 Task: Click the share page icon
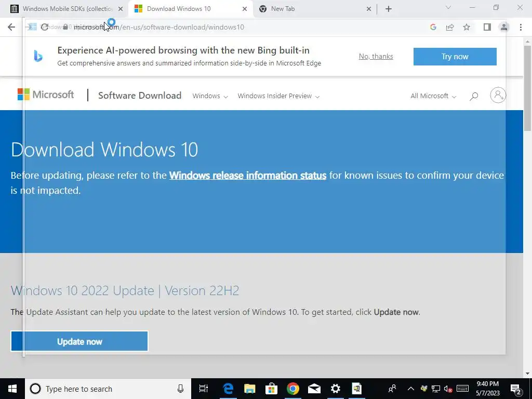450,27
